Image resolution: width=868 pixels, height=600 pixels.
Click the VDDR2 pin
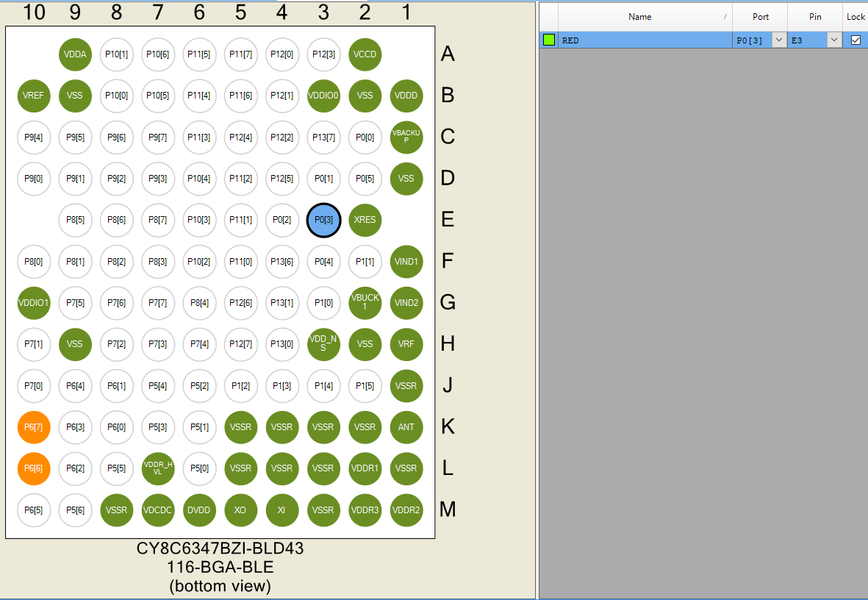pos(406,510)
